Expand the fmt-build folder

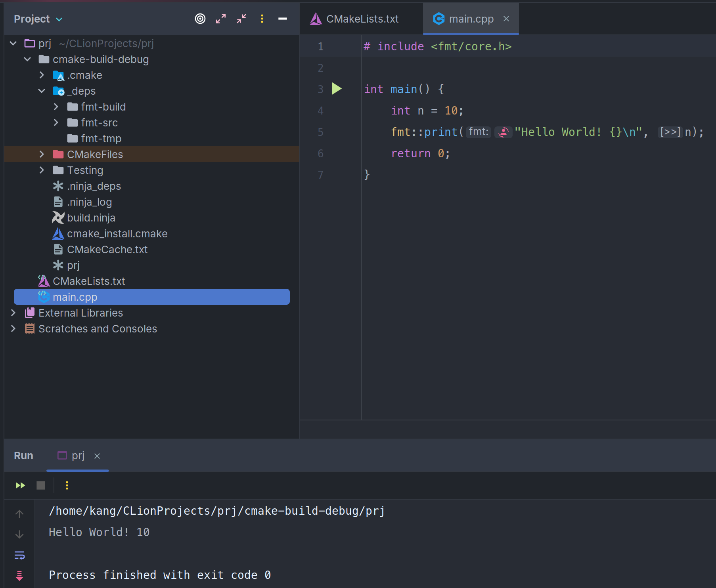(56, 107)
